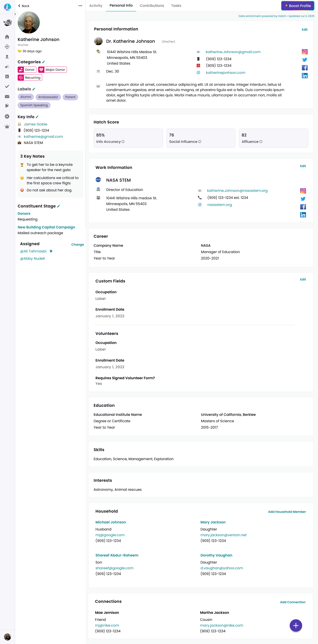Expand the collapsed sidebar with chevron
Viewport: 318px width, 644px height.
(15, 14)
